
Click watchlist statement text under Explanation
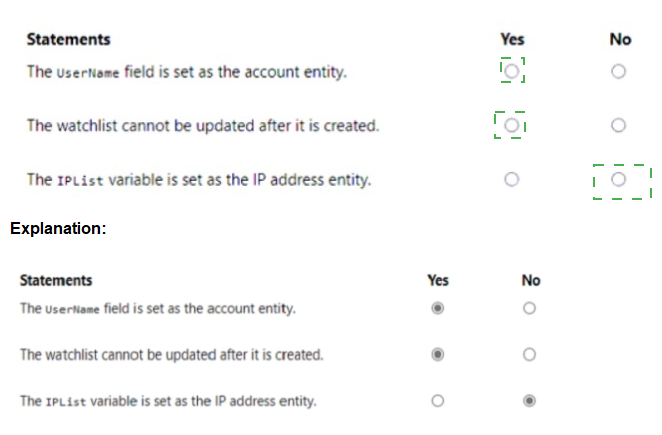(x=171, y=354)
